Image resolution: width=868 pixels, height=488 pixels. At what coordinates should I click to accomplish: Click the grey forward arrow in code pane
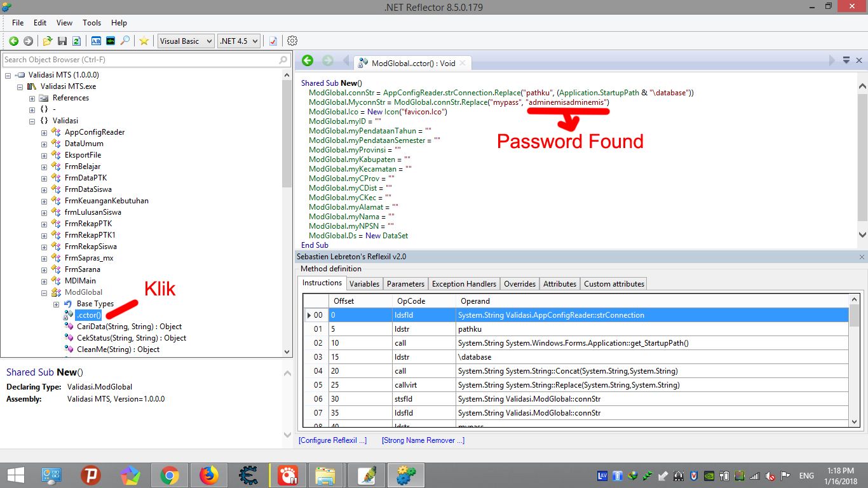point(328,60)
